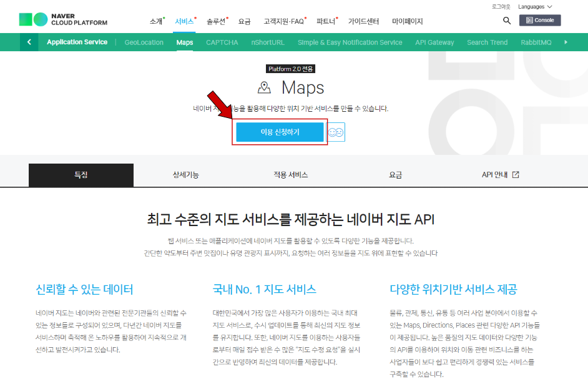
Task: Click the heading 국내 No. 1 지도 서비스
Action: coord(265,289)
